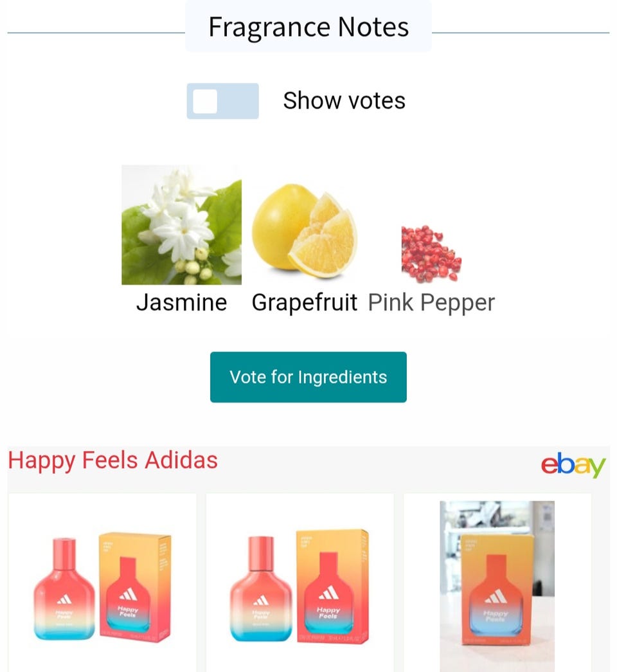Click the orange box in the second listing
The height and width of the screenshot is (672, 617).
click(x=332, y=586)
